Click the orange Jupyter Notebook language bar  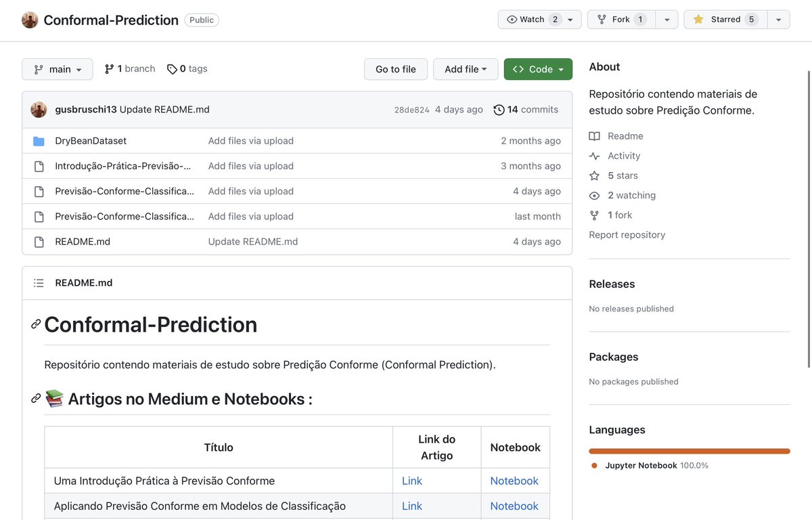point(690,451)
